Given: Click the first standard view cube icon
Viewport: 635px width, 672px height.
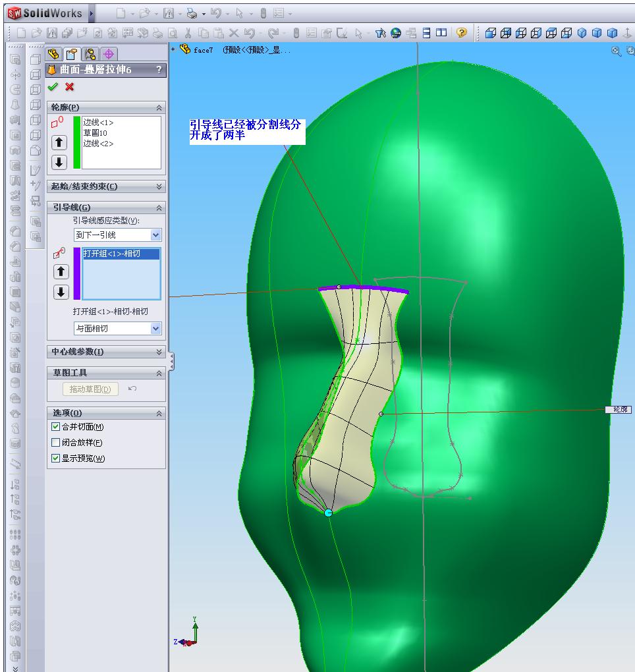Looking at the screenshot, I should (x=491, y=33).
